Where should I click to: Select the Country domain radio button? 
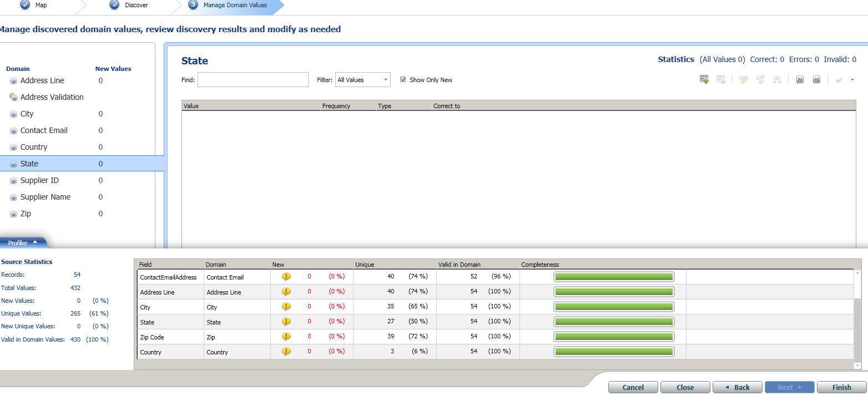(12, 147)
